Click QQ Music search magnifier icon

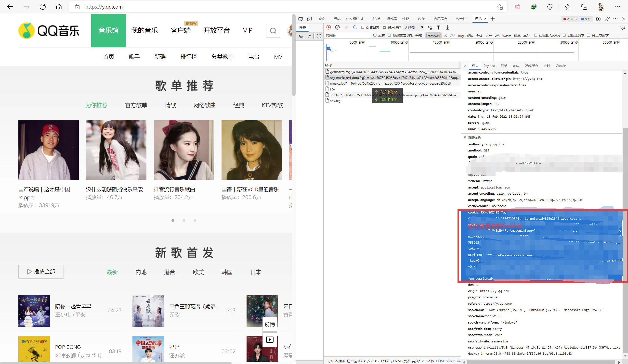click(273, 31)
